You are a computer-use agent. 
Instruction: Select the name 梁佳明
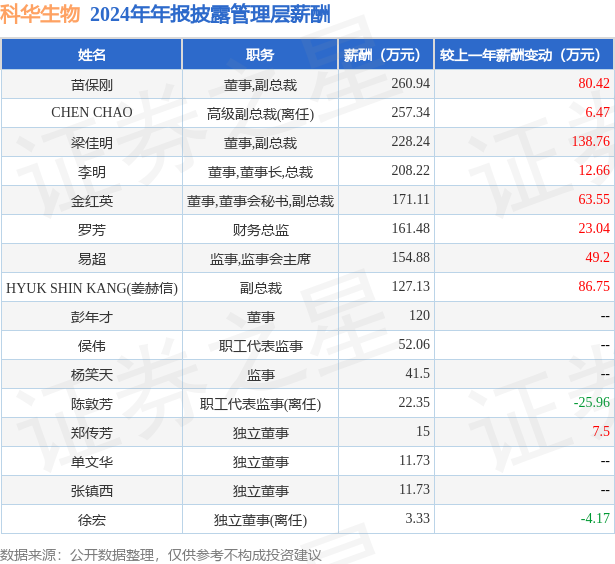92,143
